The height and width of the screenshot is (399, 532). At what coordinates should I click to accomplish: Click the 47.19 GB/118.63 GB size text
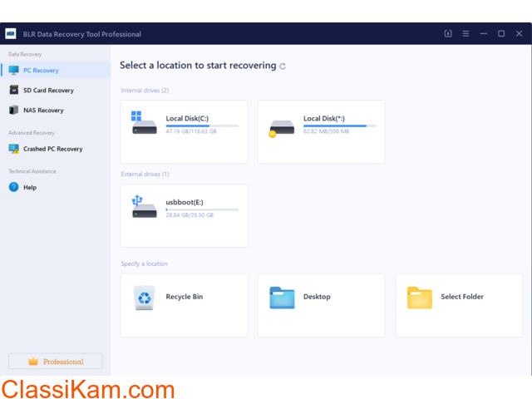tap(191, 131)
